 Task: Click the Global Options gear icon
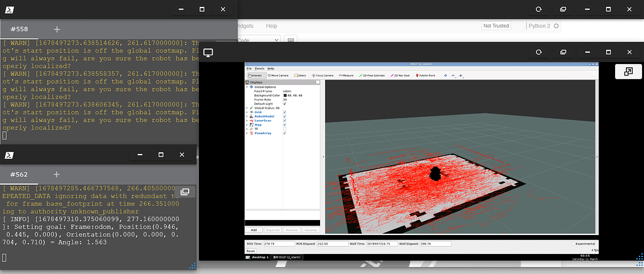tap(251, 87)
